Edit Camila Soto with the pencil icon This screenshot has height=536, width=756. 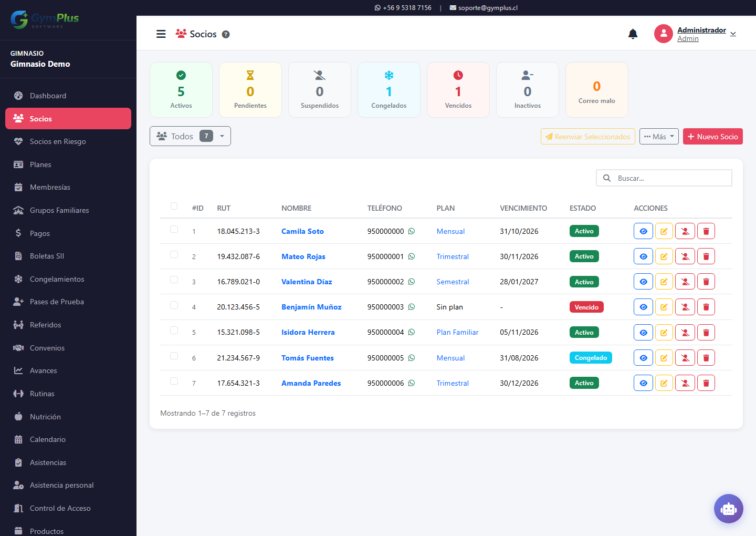coord(664,231)
